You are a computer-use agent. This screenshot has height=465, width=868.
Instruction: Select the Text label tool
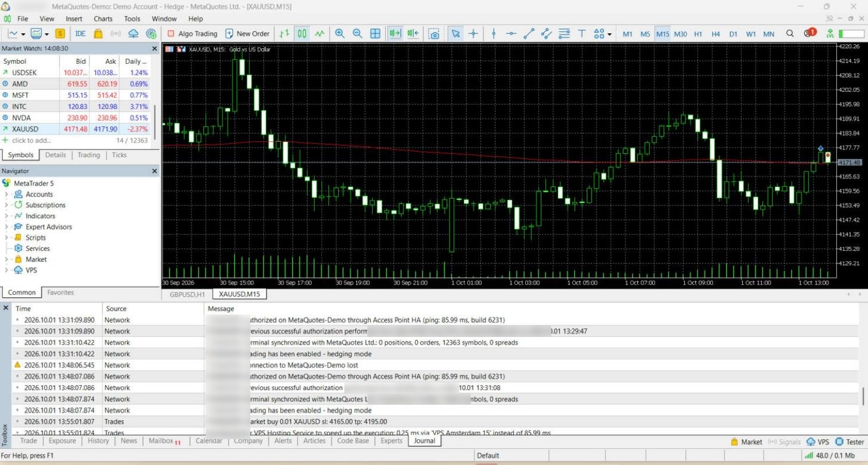pos(582,33)
